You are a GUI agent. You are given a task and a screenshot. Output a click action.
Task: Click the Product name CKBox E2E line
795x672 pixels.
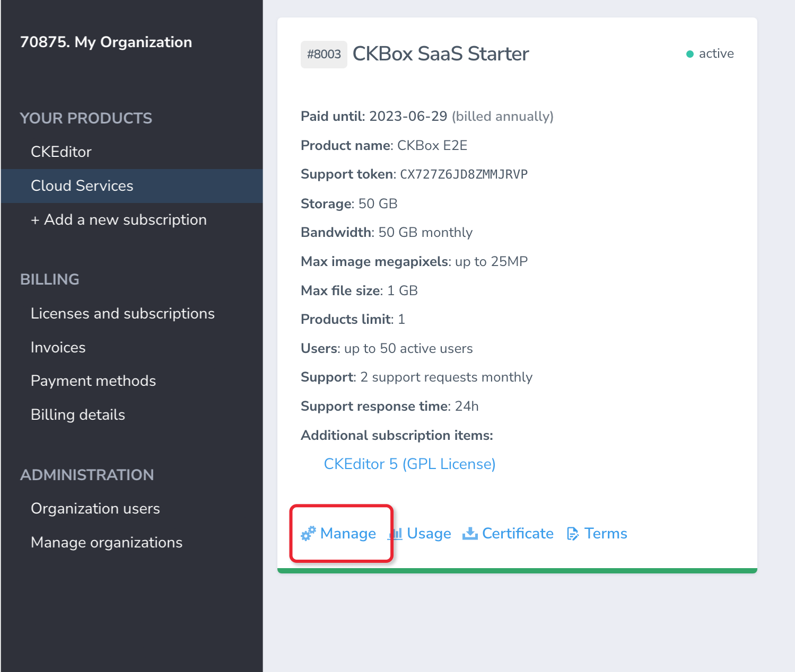pyautogui.click(x=384, y=145)
